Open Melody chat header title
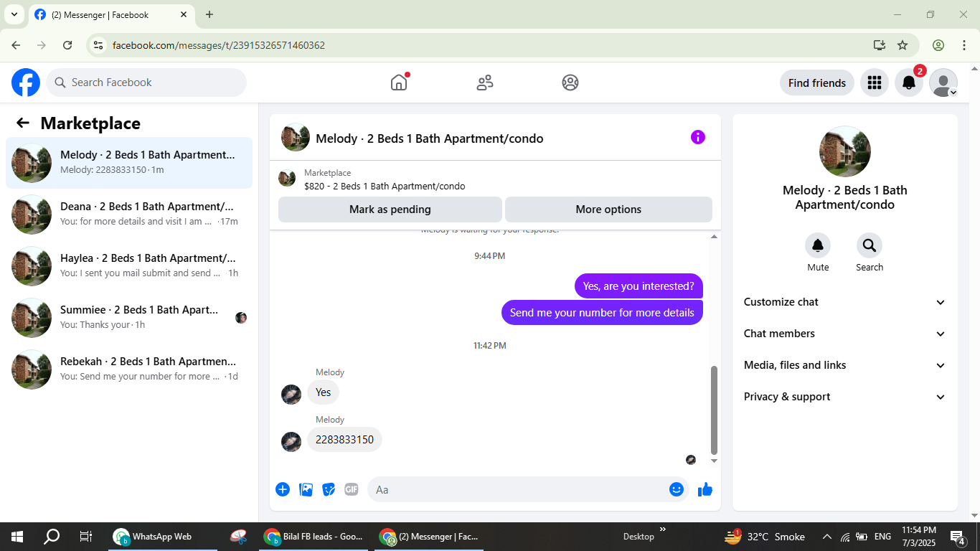980x551 pixels. tap(429, 138)
